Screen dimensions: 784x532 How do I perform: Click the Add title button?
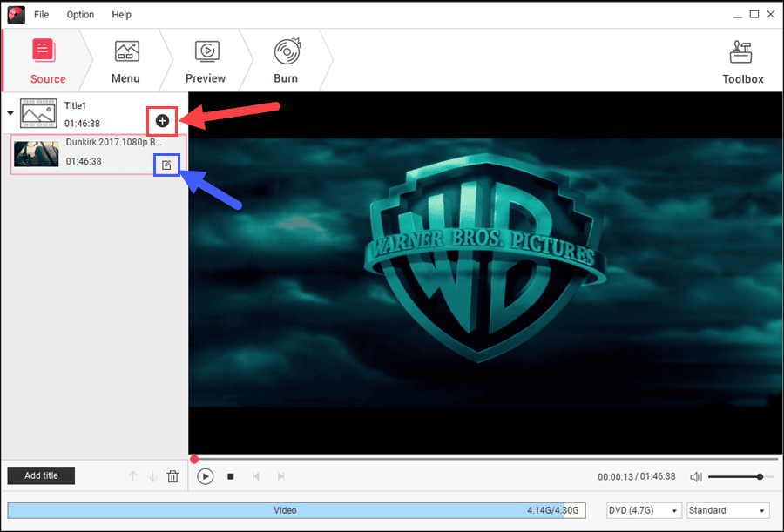[41, 475]
